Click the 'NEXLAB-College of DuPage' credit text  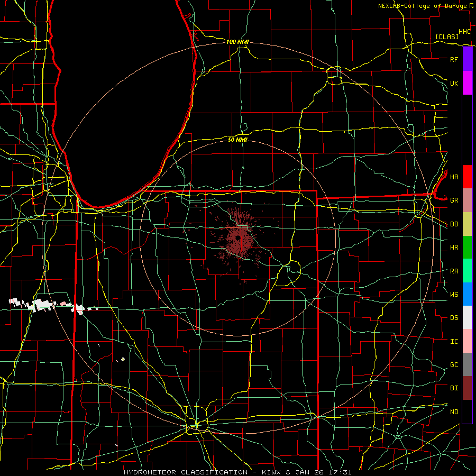click(x=423, y=6)
